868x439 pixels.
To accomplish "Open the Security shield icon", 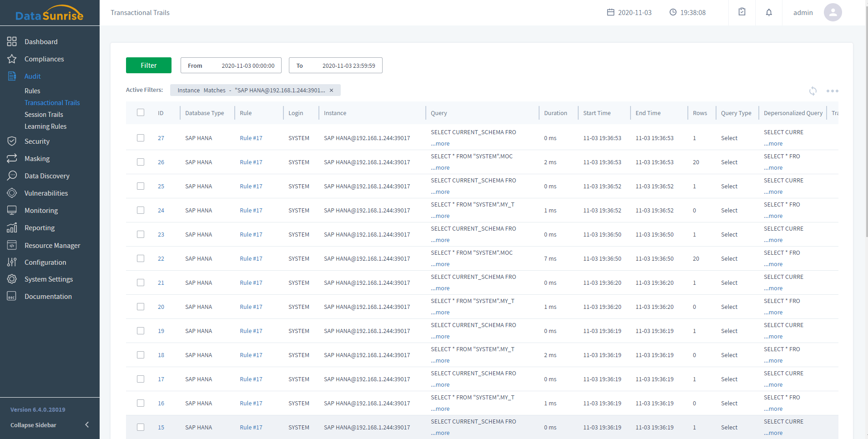I will (x=12, y=141).
